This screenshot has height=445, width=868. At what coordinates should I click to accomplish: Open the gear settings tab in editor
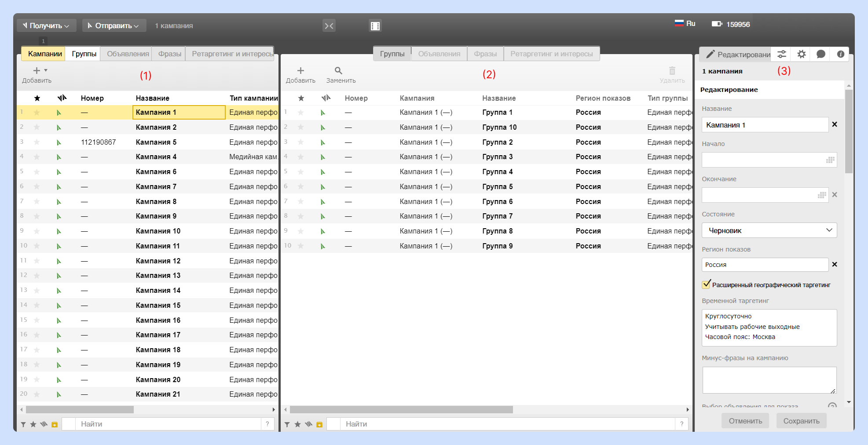(801, 54)
